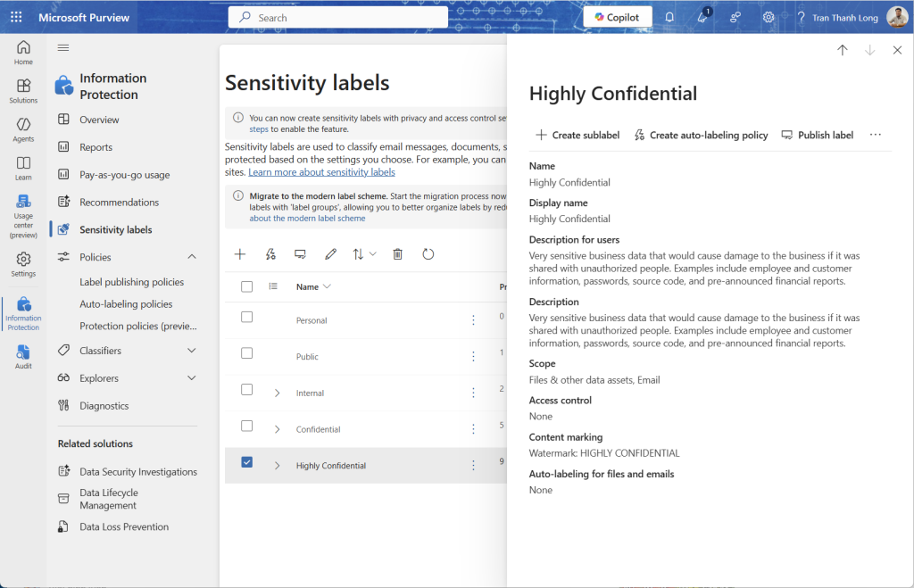
Task: Click the app launcher waffle icon
Action: pyautogui.click(x=16, y=17)
